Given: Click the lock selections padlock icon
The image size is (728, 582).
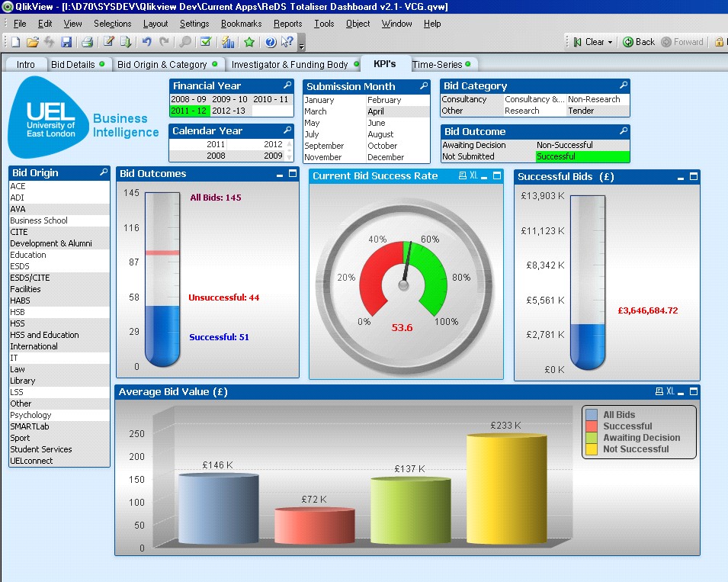Looking at the screenshot, I should point(719,42).
